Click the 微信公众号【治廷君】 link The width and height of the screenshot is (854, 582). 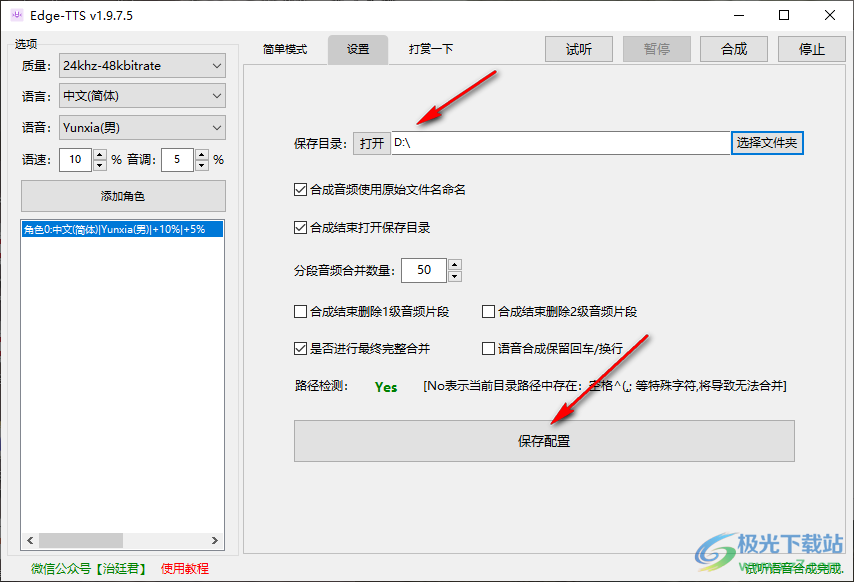coord(89,569)
